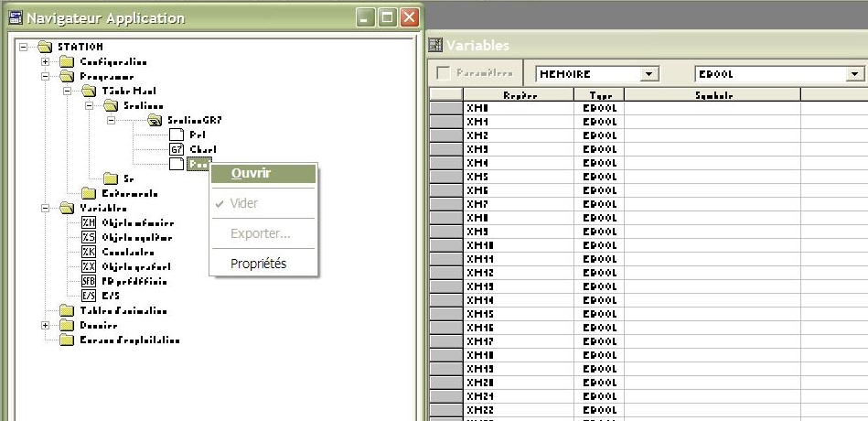
Task: Click the Programme folder icon
Action: 67,76
